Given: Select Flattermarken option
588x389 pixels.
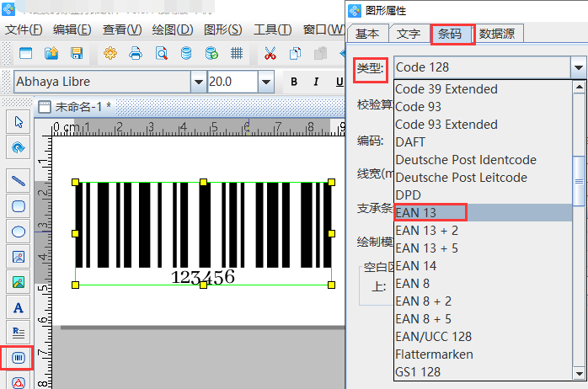Looking at the screenshot, I should tap(483, 354).
